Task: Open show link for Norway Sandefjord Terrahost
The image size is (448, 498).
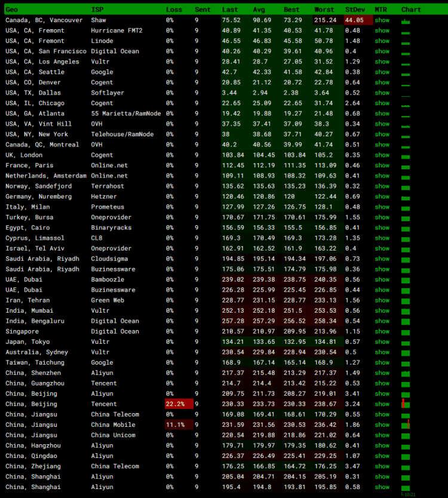Action: click(x=382, y=187)
